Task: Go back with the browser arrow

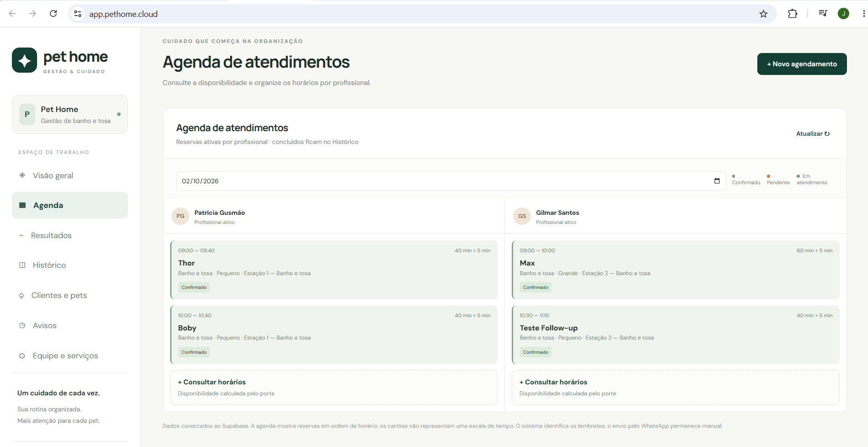Action: (x=12, y=14)
